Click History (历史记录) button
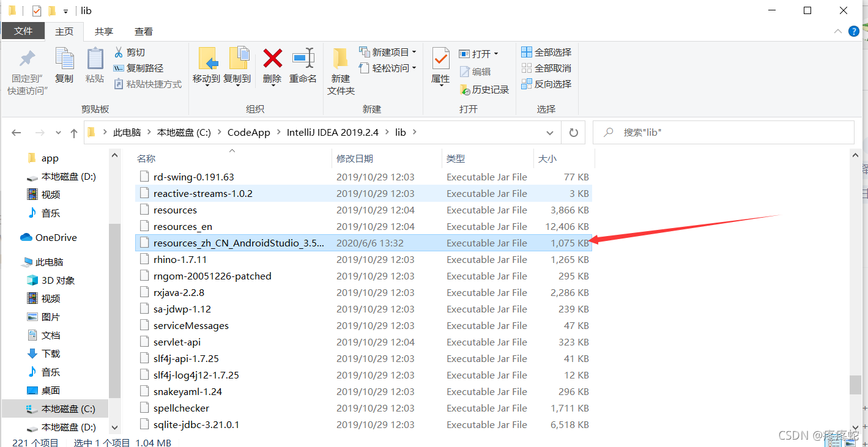868x447 pixels. point(484,90)
